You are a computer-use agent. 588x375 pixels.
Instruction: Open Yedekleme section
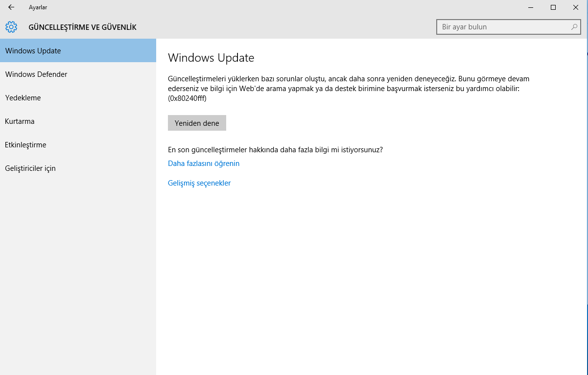[x=78, y=98]
